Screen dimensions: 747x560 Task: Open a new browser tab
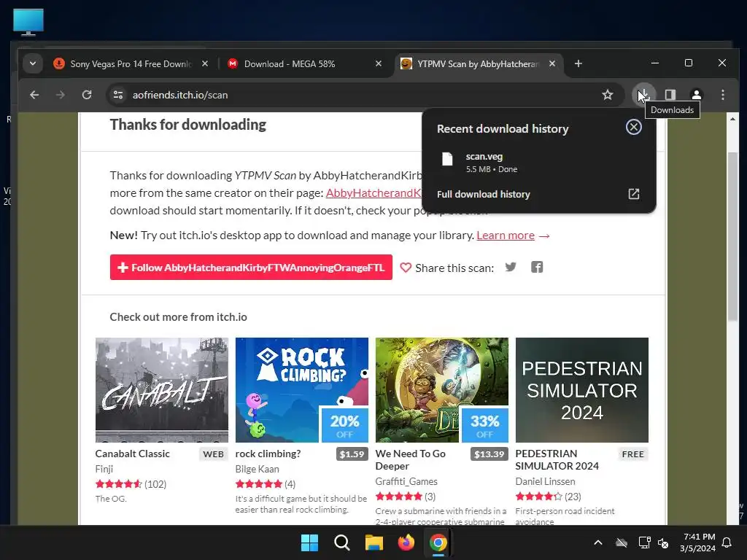578,63
